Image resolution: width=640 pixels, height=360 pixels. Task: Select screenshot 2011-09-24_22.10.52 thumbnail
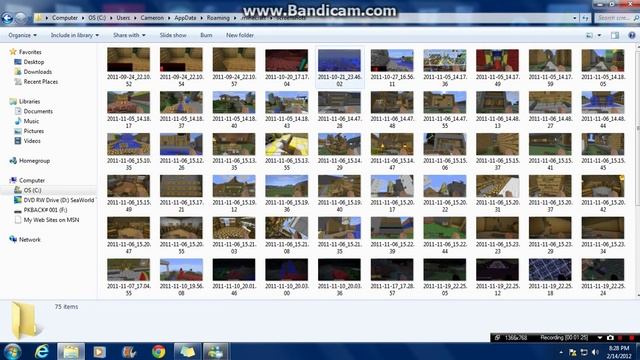(x=129, y=60)
